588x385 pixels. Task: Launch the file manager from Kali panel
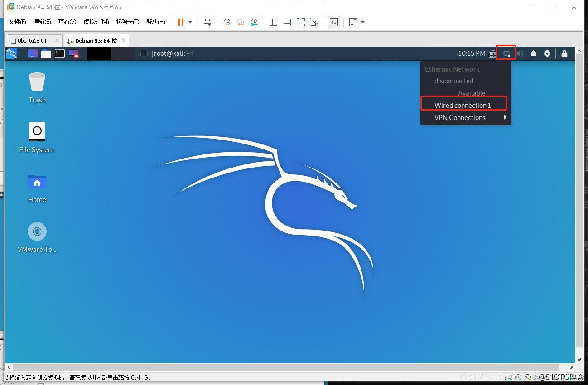pyautogui.click(x=46, y=53)
